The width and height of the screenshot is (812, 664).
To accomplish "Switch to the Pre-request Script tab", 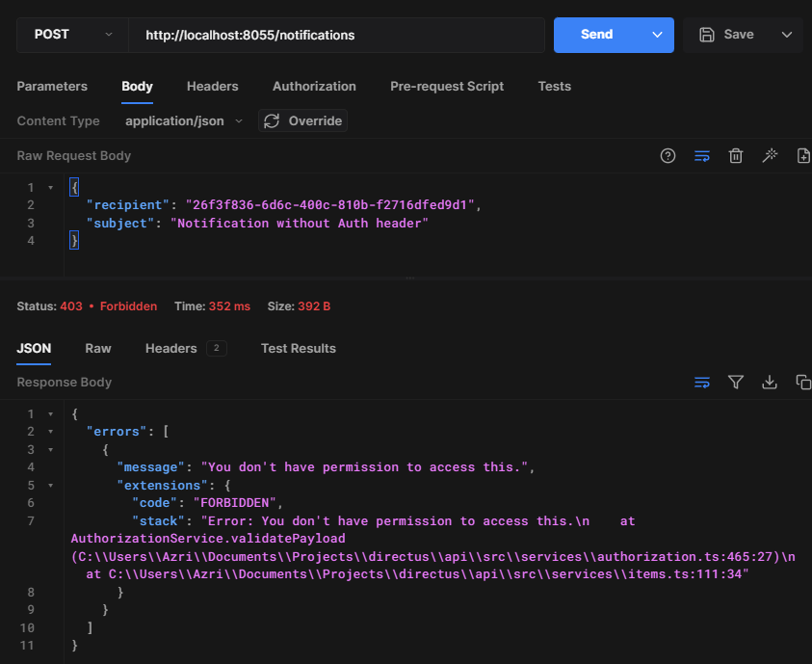I will pyautogui.click(x=447, y=86).
